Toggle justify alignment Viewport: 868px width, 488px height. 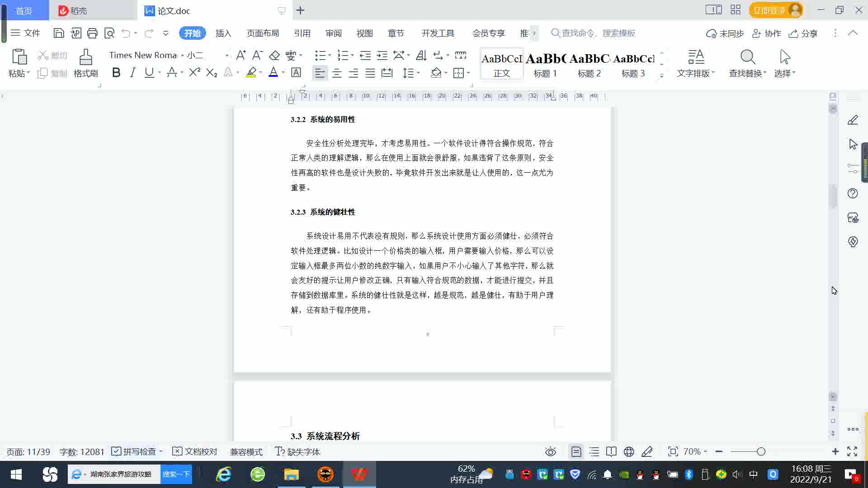coord(370,73)
